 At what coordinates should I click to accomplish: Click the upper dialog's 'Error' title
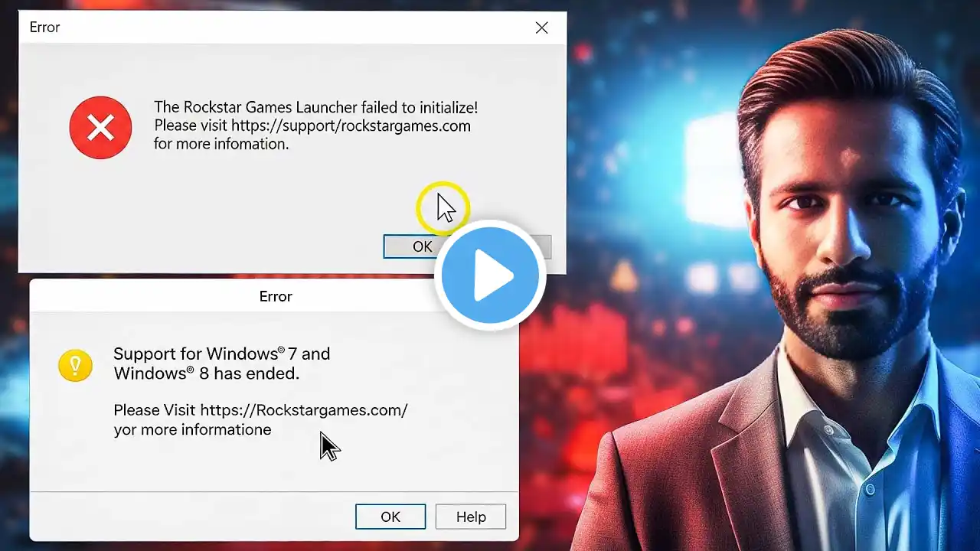click(x=44, y=28)
